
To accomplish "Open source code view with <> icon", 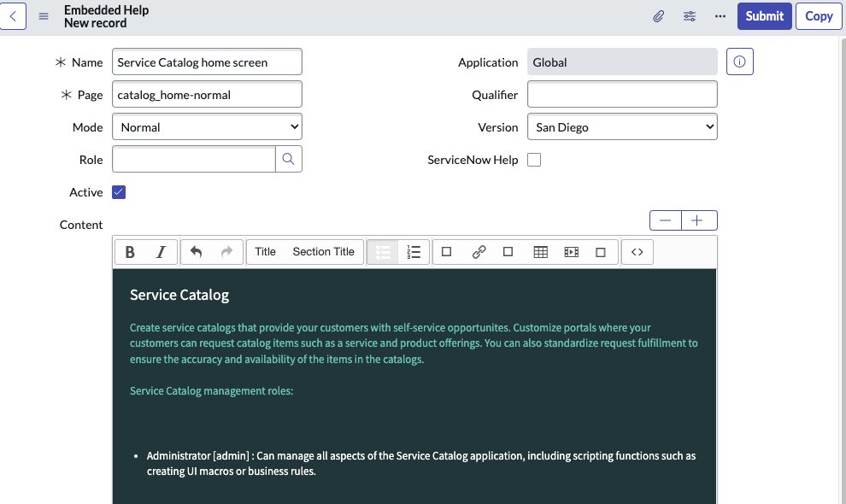I will click(637, 252).
